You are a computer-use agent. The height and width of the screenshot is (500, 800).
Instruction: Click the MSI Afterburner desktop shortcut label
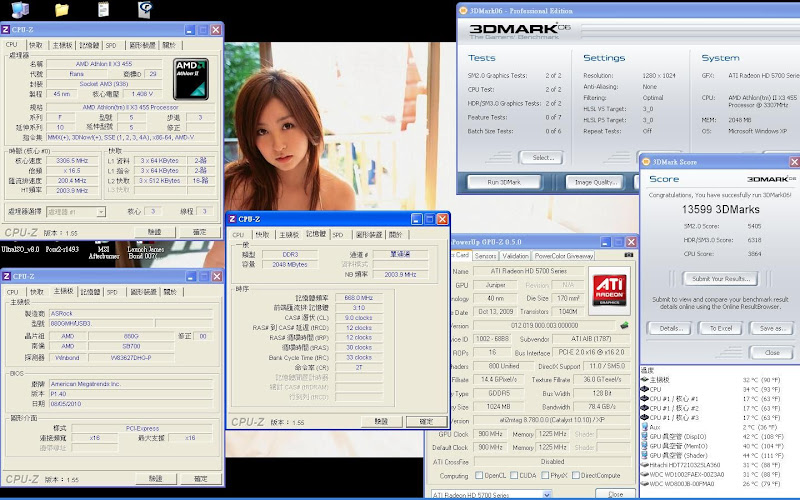(x=104, y=253)
